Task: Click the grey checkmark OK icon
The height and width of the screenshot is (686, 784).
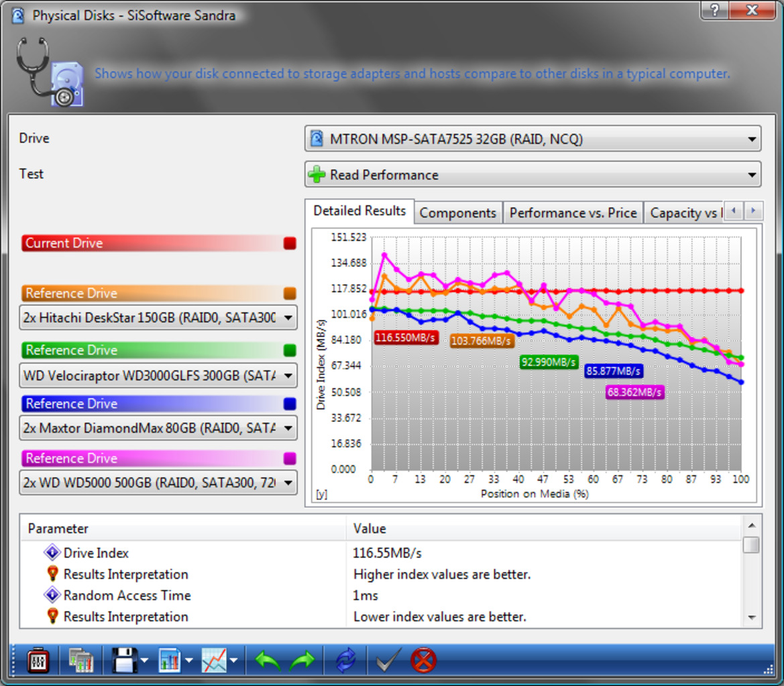Action: click(x=388, y=660)
